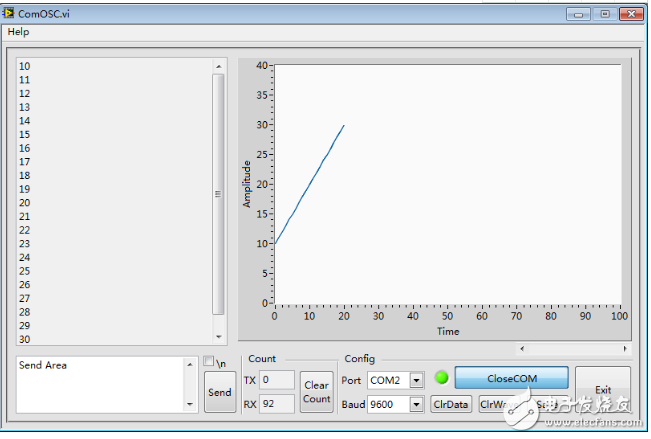651x439 pixels.
Task: Expand the Baud 9600 dropdown
Action: click(416, 405)
